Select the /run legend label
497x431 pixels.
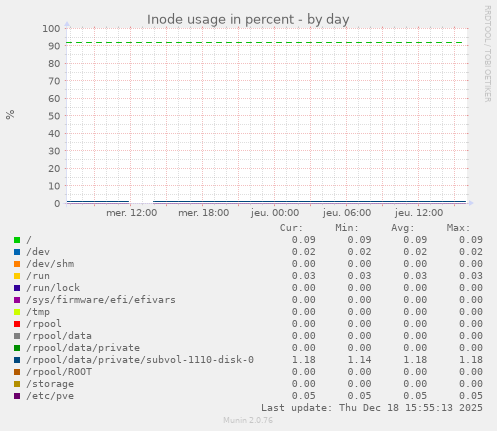tap(38, 276)
